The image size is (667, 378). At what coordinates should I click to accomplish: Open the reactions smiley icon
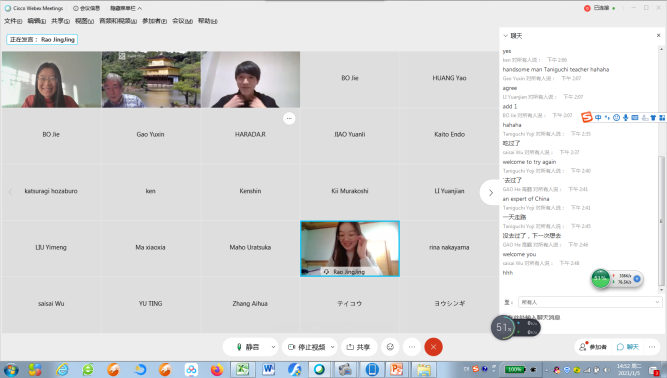(390, 347)
